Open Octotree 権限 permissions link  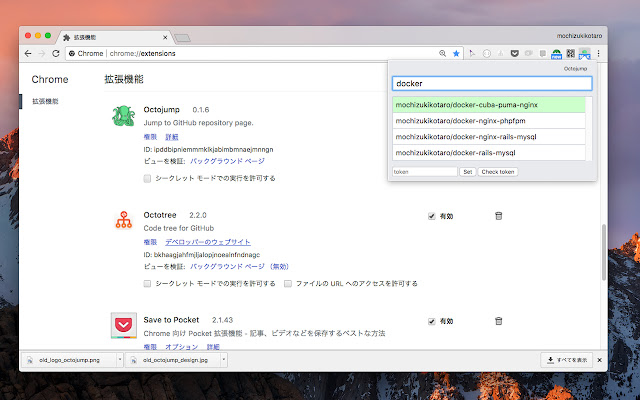click(150, 242)
